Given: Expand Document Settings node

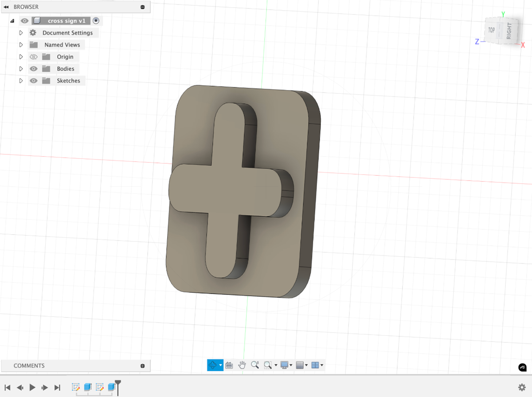Looking at the screenshot, I should click(x=21, y=33).
